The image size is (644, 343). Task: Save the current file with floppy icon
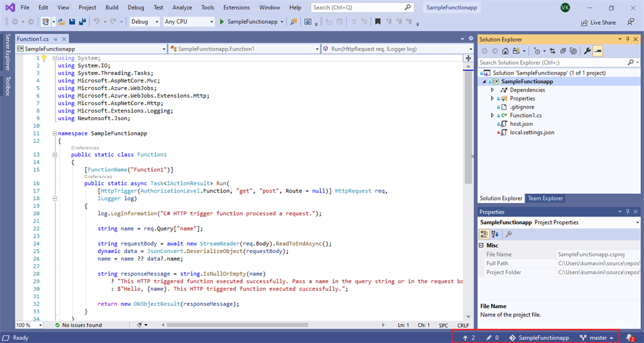tap(72, 22)
